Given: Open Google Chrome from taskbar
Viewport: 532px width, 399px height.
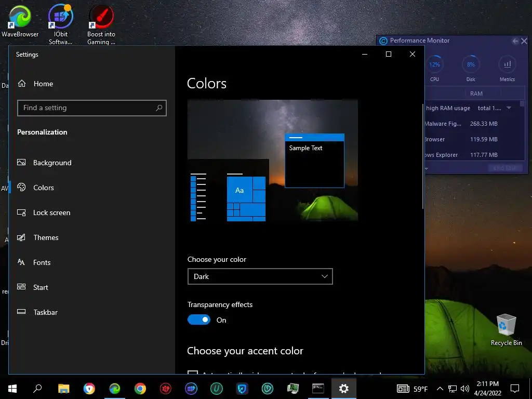Looking at the screenshot, I should 140,389.
